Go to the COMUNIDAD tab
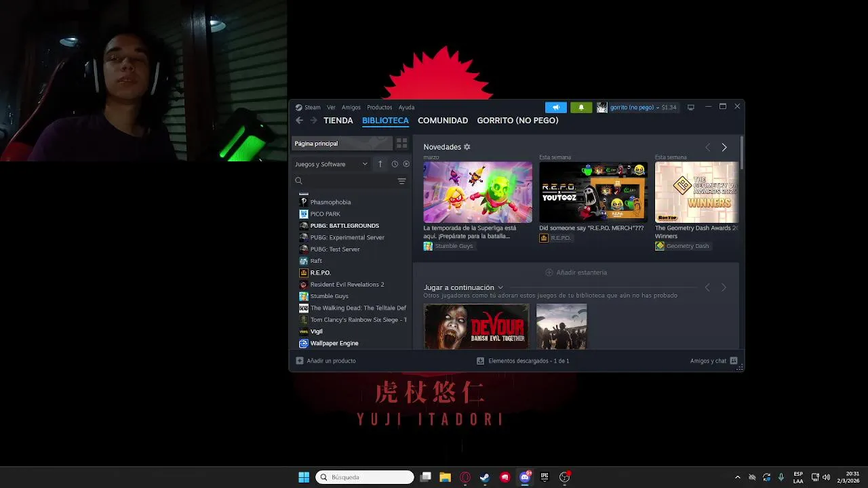868x488 pixels. 443,121
